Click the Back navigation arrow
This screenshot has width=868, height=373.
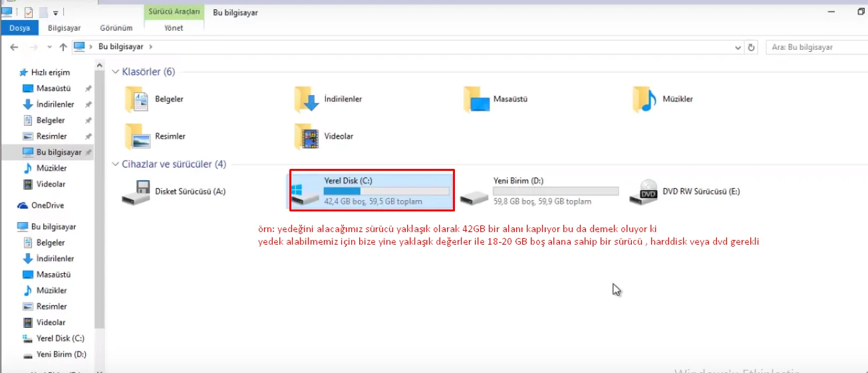(14, 47)
